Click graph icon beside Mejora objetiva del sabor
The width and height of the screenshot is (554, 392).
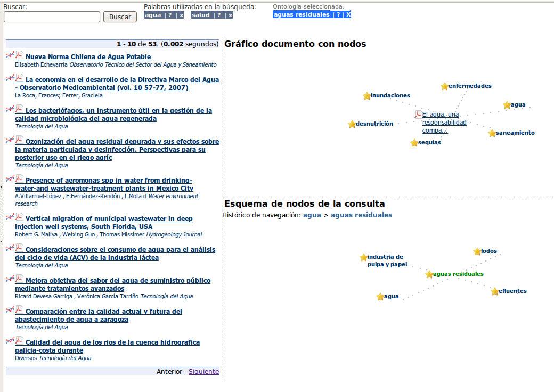tap(10, 279)
